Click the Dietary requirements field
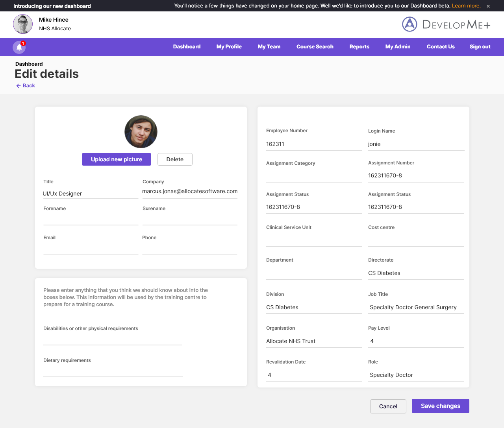 (x=113, y=371)
